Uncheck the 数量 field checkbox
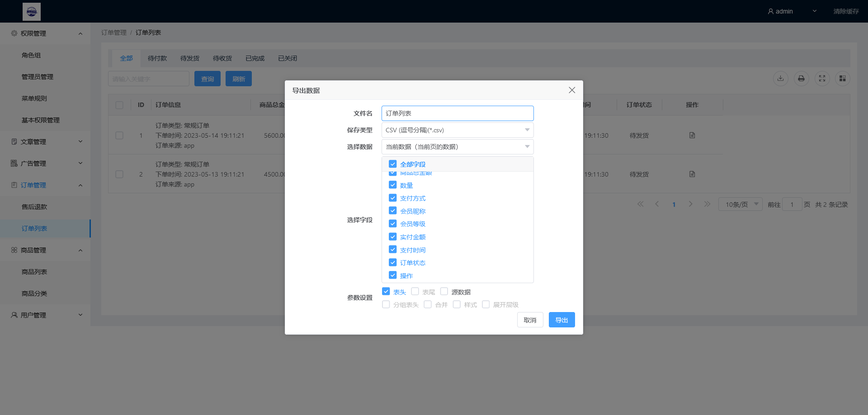Viewport: 868px width, 415px height. tap(392, 185)
